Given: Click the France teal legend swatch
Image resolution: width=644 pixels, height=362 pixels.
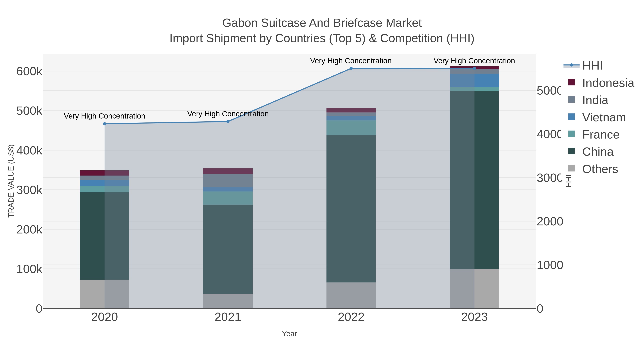Looking at the screenshot, I should coord(572,134).
